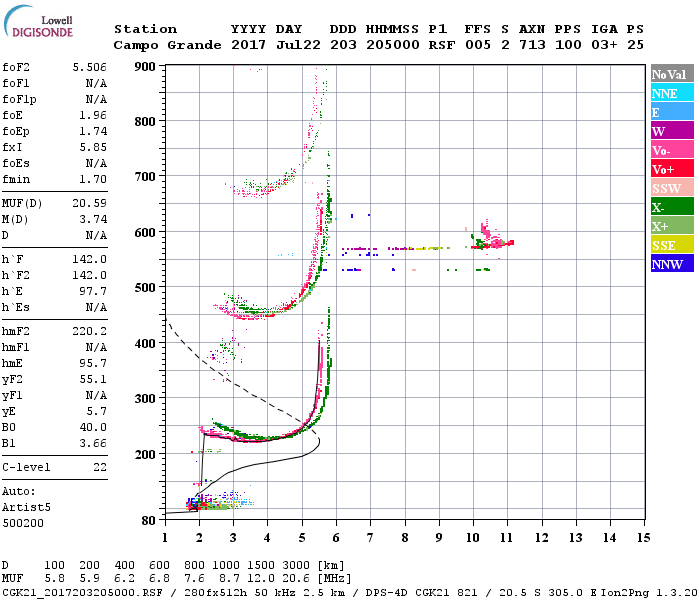
Task: Click the 6 MHz frequency axis label
Action: tap(336, 538)
